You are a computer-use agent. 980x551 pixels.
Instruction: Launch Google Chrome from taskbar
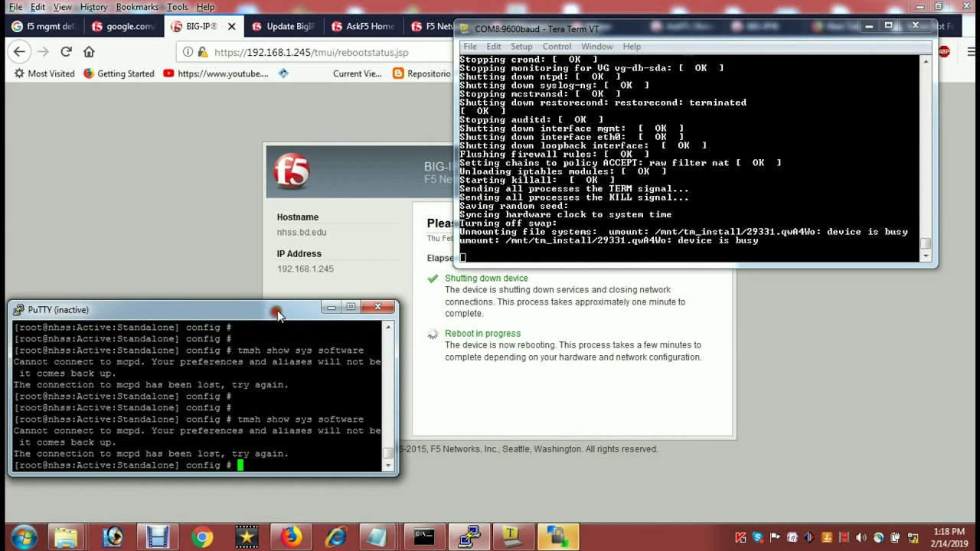click(202, 537)
